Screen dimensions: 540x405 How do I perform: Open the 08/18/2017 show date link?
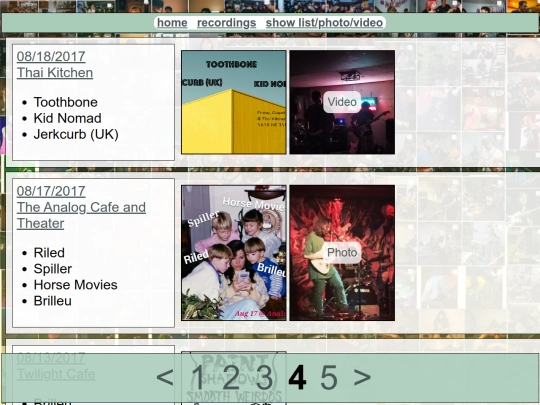click(51, 56)
